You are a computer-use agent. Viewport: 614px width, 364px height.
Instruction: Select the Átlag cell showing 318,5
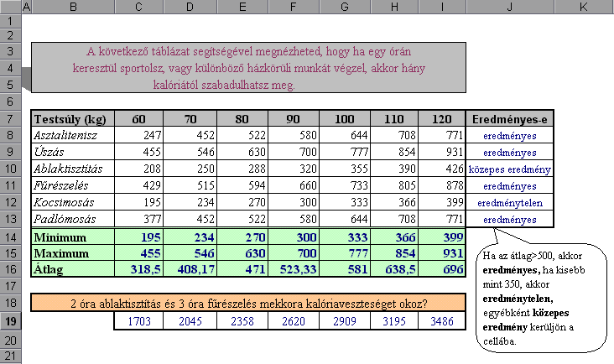tap(140, 270)
